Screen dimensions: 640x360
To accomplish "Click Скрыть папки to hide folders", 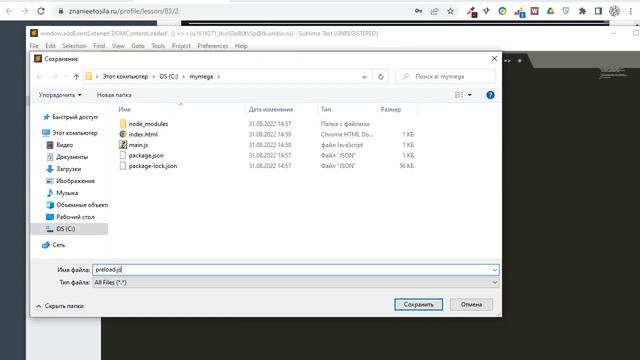I will point(60,306).
